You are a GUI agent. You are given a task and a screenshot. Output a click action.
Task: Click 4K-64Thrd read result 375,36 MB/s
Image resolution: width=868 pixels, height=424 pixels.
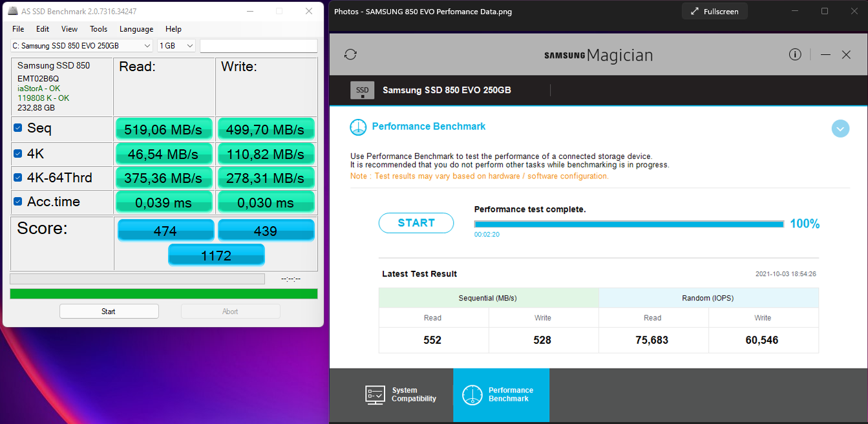[164, 178]
